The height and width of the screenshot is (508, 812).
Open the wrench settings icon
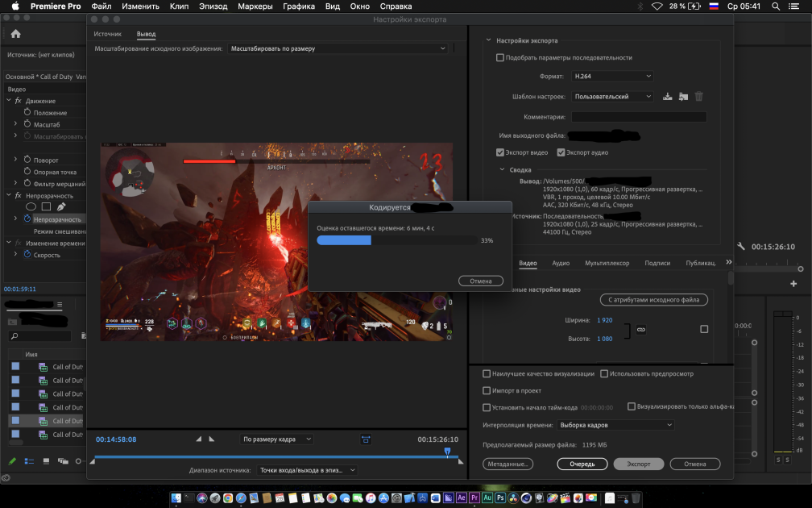tap(741, 246)
